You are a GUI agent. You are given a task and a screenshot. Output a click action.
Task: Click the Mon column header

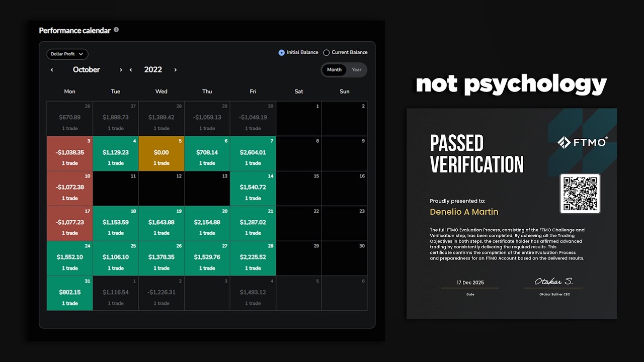[x=70, y=92]
